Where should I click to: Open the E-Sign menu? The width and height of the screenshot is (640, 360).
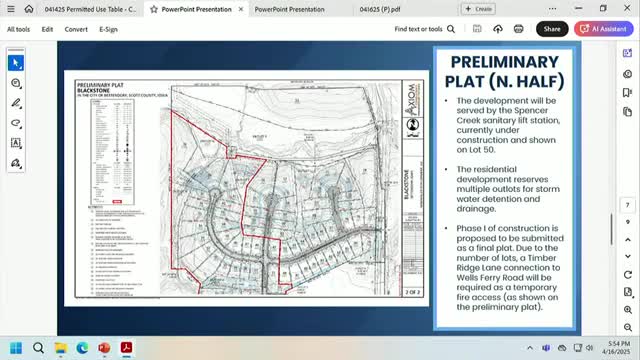click(108, 29)
